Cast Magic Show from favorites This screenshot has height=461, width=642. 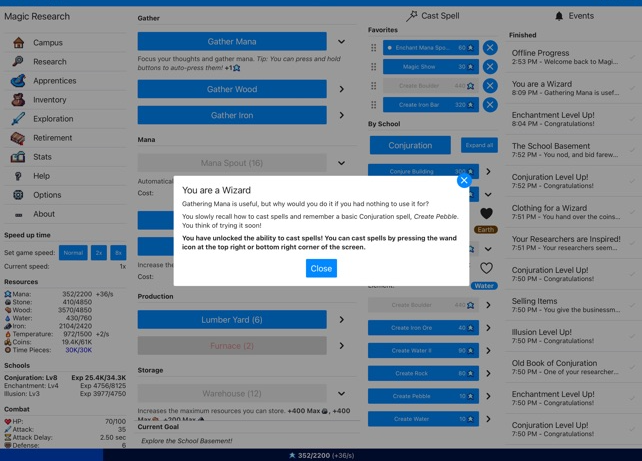tap(431, 67)
